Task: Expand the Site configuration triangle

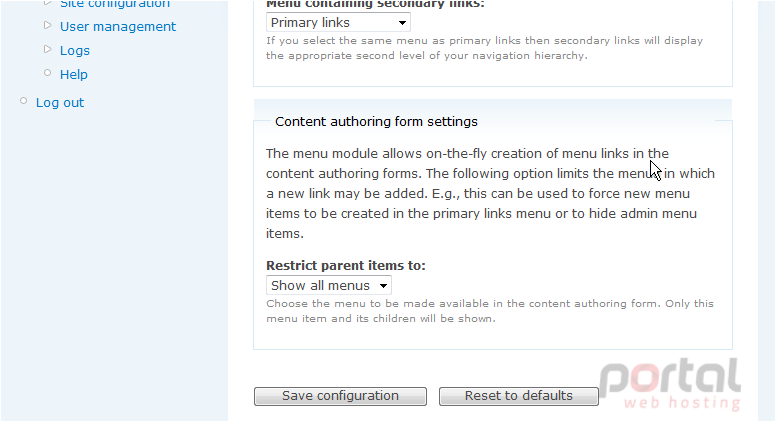Action: pyautogui.click(x=48, y=3)
